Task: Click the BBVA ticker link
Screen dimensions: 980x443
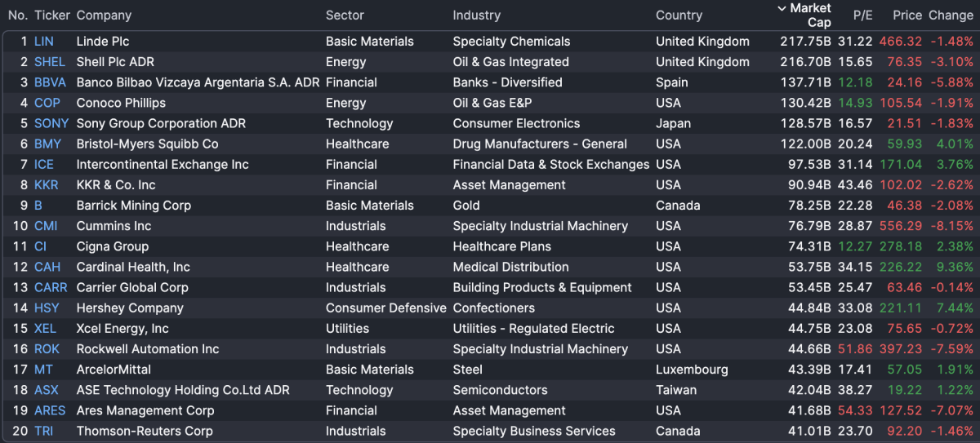Action: point(50,82)
